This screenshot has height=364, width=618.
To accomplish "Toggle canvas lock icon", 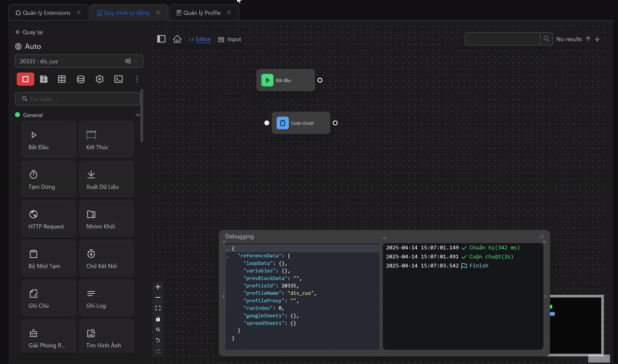I will 158,319.
